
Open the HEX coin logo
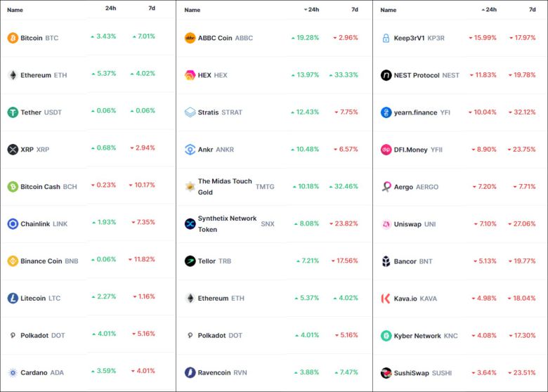(x=190, y=75)
